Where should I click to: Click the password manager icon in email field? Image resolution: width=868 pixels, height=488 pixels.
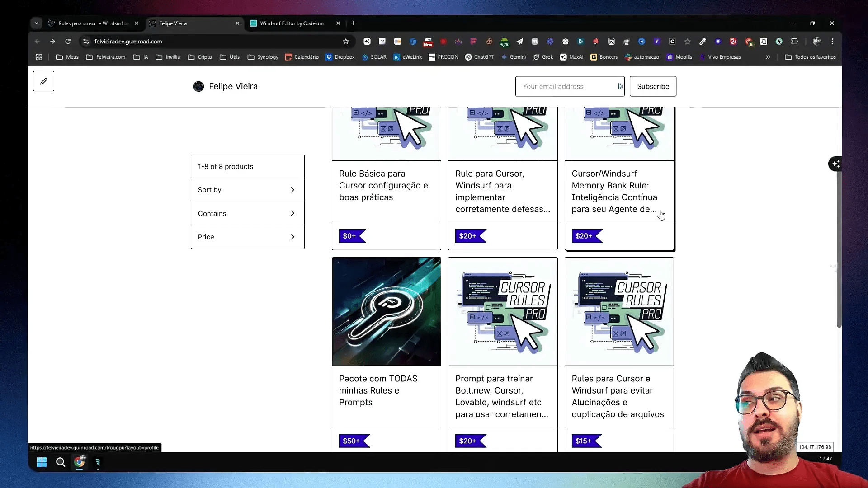(x=620, y=86)
